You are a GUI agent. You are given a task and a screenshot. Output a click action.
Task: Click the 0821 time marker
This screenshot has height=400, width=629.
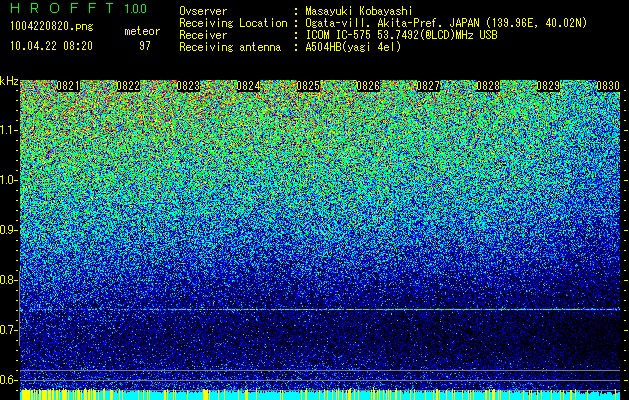point(68,86)
